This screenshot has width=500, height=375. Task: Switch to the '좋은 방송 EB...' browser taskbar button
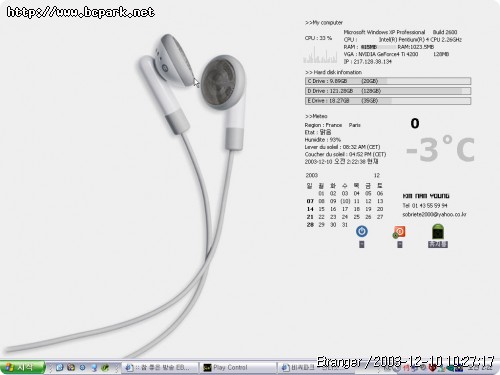(x=160, y=367)
